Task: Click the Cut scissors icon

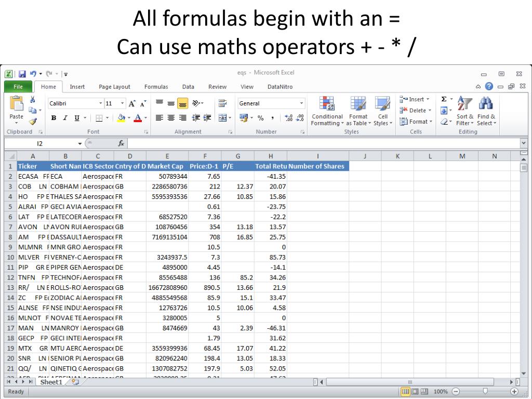Action: coord(33,99)
